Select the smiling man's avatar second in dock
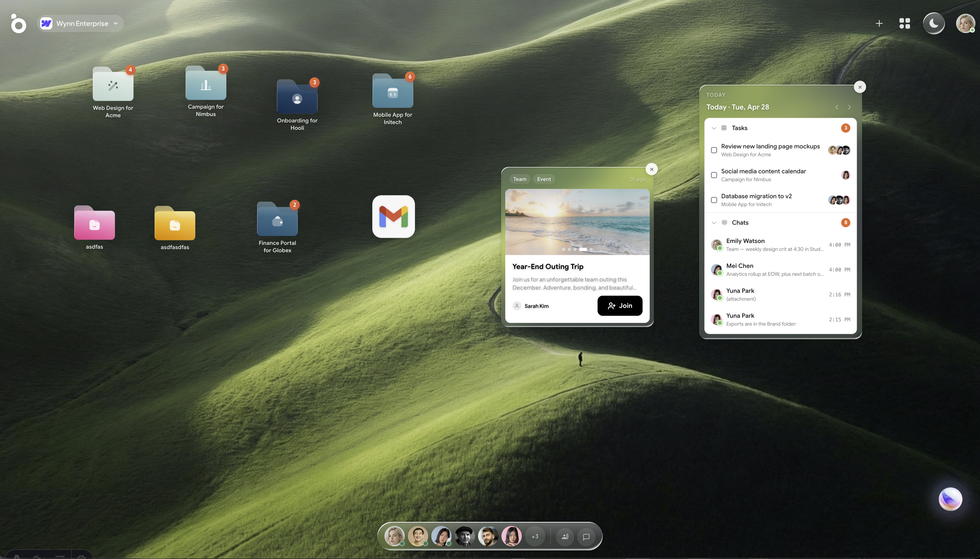Image resolution: width=980 pixels, height=559 pixels. (418, 536)
